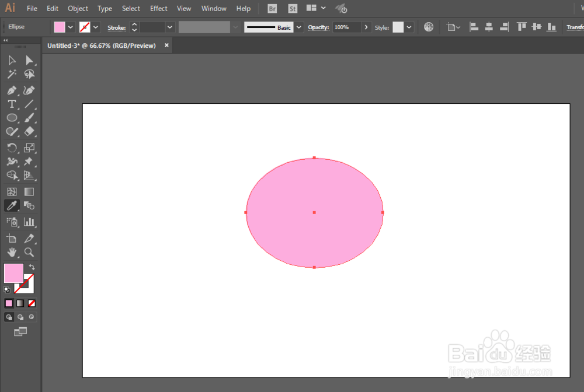This screenshot has width=584, height=392.
Task: Click the active Eyedropper tool
Action: point(12,205)
